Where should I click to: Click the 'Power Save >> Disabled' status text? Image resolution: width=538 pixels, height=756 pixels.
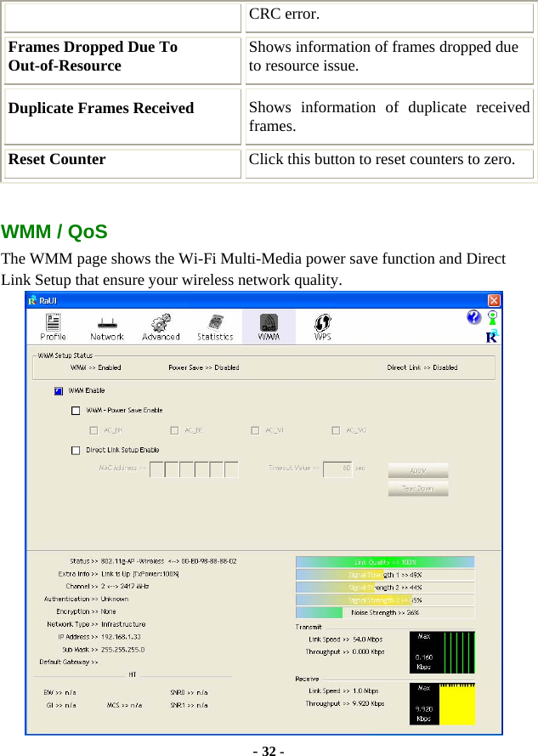click(203, 367)
